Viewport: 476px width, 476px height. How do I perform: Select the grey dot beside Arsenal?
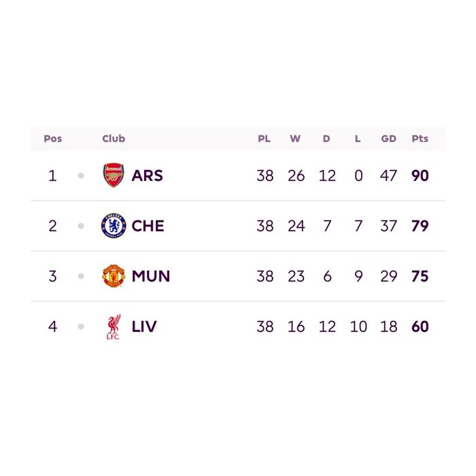81,175
